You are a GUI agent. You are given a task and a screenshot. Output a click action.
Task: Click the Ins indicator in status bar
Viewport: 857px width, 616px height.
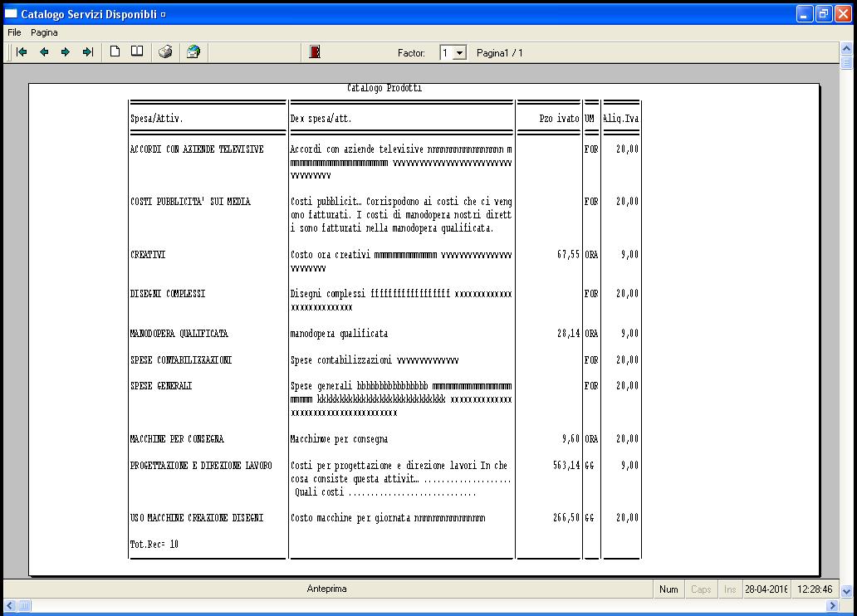click(730, 589)
